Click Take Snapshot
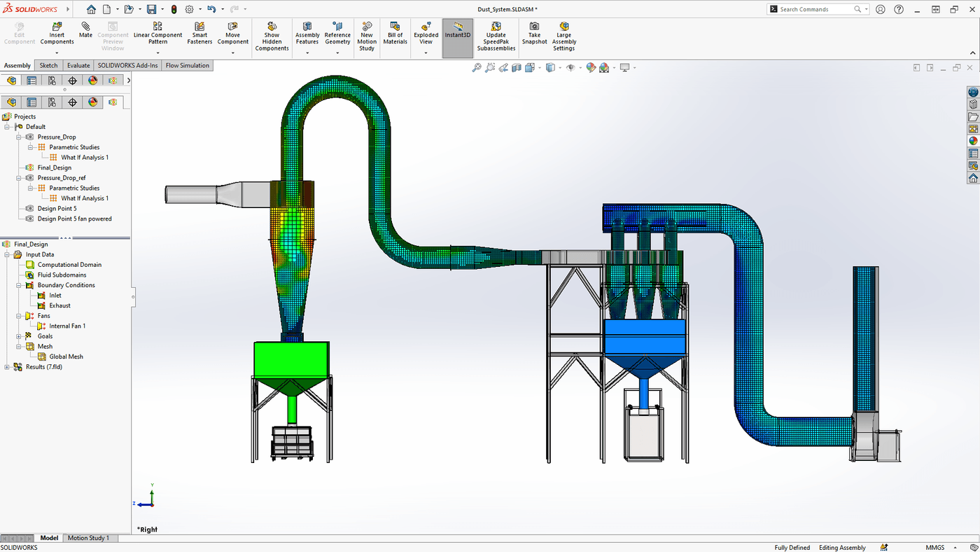The width and height of the screenshot is (980, 552). (x=533, y=33)
